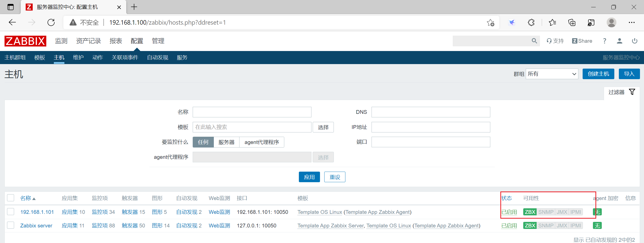This screenshot has width=644, height=243.
Task: Open host 192.168.1.101 link
Action: [37, 212]
